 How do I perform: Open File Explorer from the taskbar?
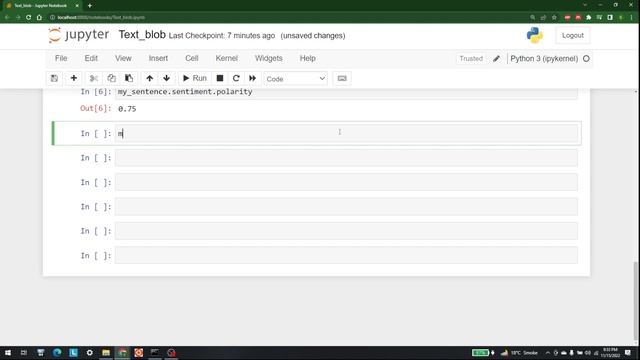point(106,353)
